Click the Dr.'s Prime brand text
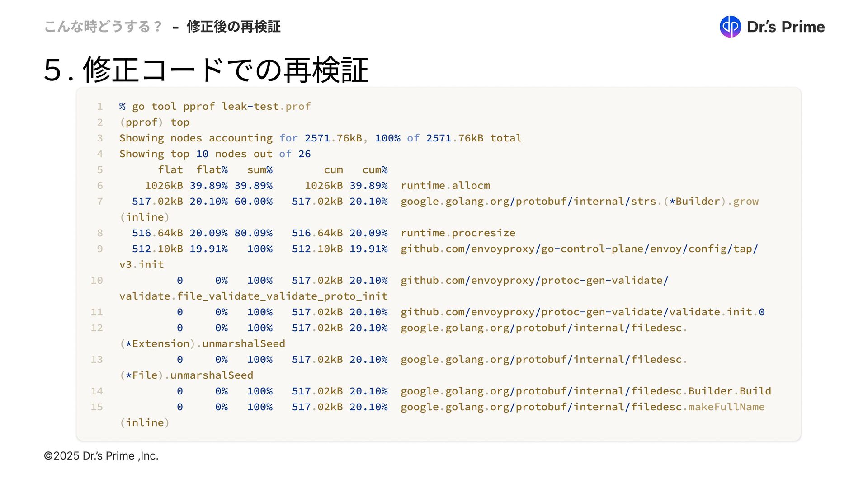The height and width of the screenshot is (488, 868). coord(785,27)
